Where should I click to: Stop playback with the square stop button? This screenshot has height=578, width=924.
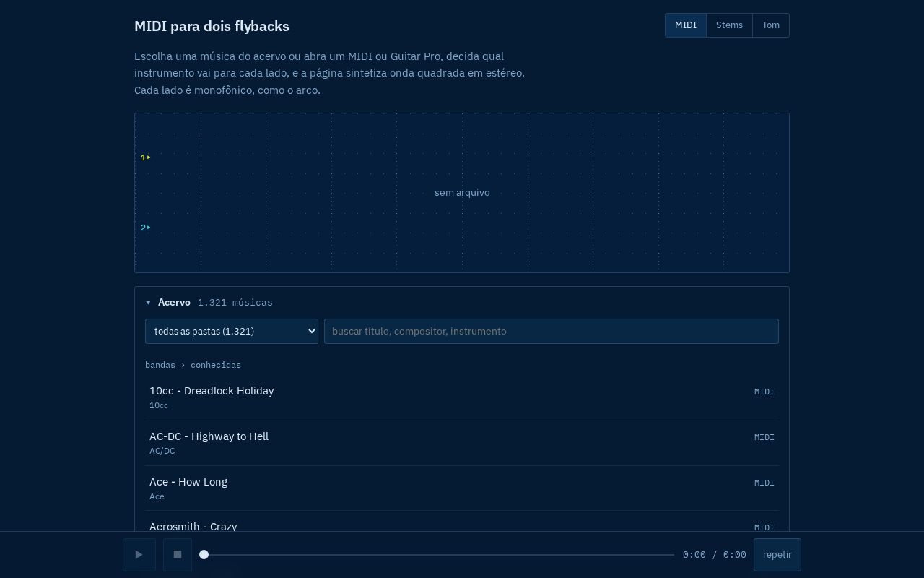tap(178, 555)
